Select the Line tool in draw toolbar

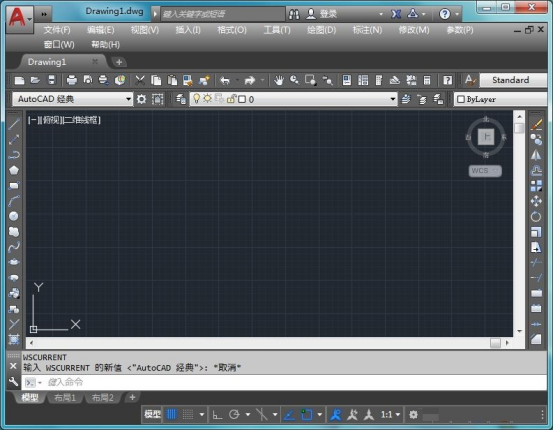14,124
